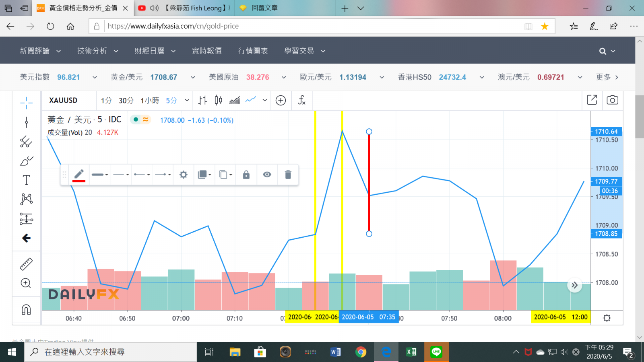This screenshot has width=644, height=362.
Task: Select the crosshair cursor tool
Action: [x=26, y=103]
